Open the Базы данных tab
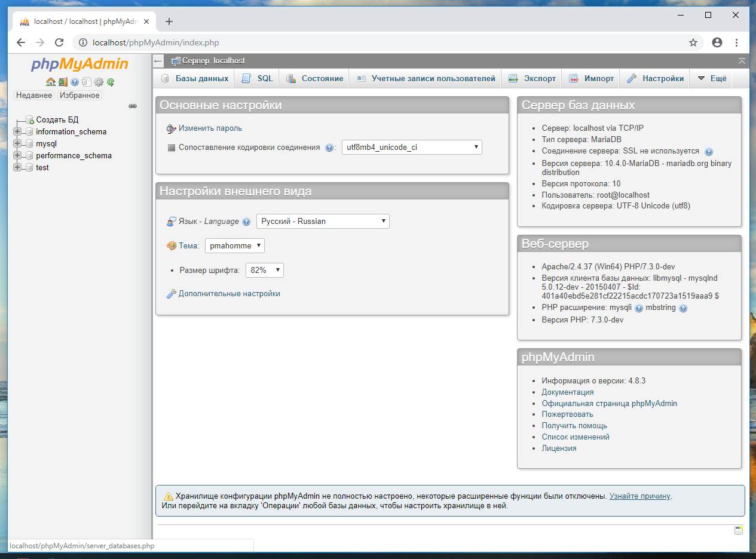Screen dimensions: 756x559 coord(195,78)
